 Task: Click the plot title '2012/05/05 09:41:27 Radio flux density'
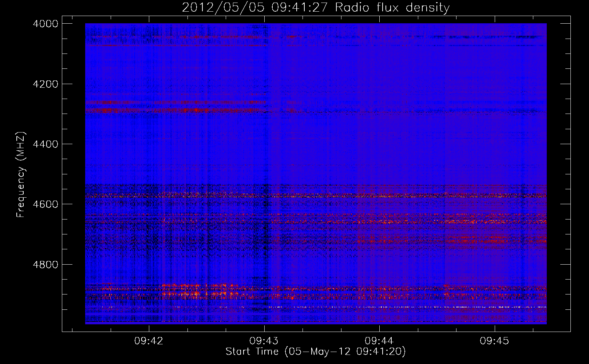(x=316, y=7)
